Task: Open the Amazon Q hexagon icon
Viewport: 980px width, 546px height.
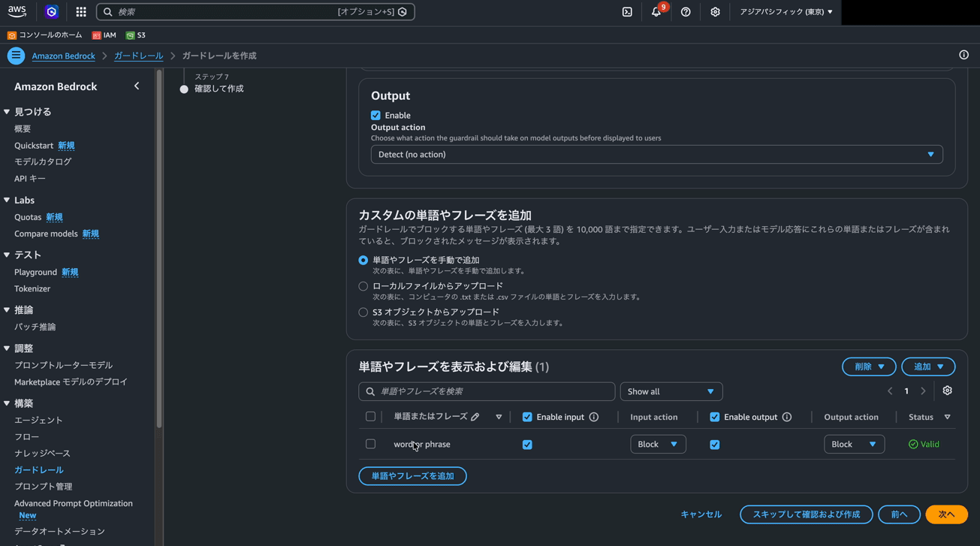Action: click(51, 12)
